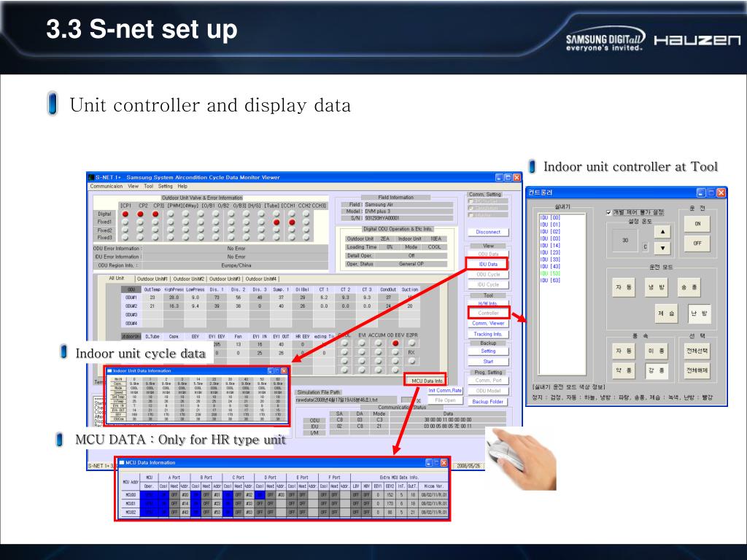Switch to the Outdoor Unit#1 tab
The image size is (747, 560).
pyautogui.click(x=152, y=279)
